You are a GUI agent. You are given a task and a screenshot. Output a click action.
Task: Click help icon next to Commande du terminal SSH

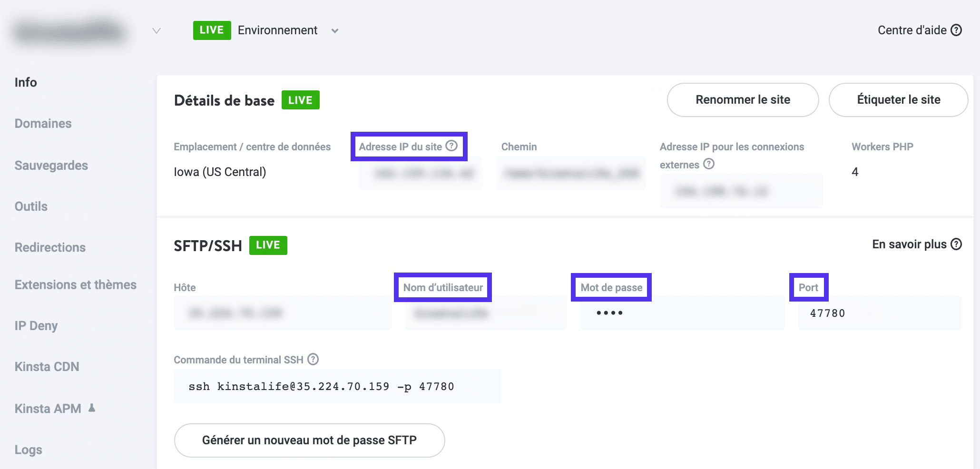(313, 360)
